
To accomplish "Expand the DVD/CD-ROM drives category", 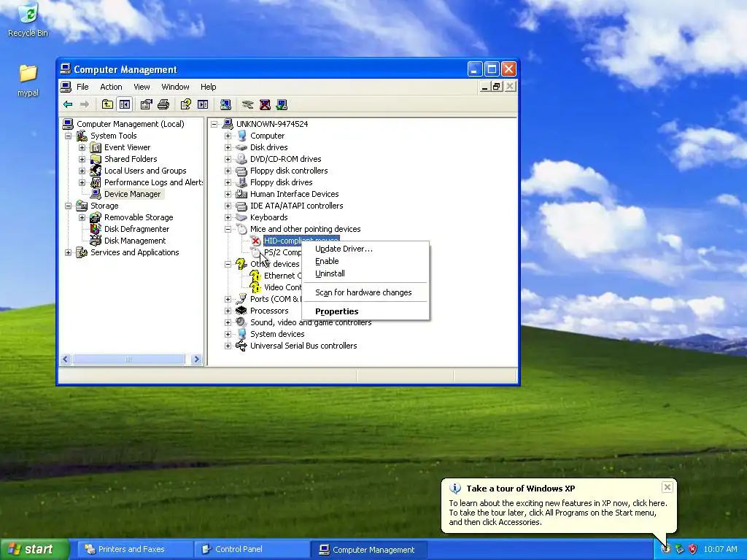I will click(228, 159).
